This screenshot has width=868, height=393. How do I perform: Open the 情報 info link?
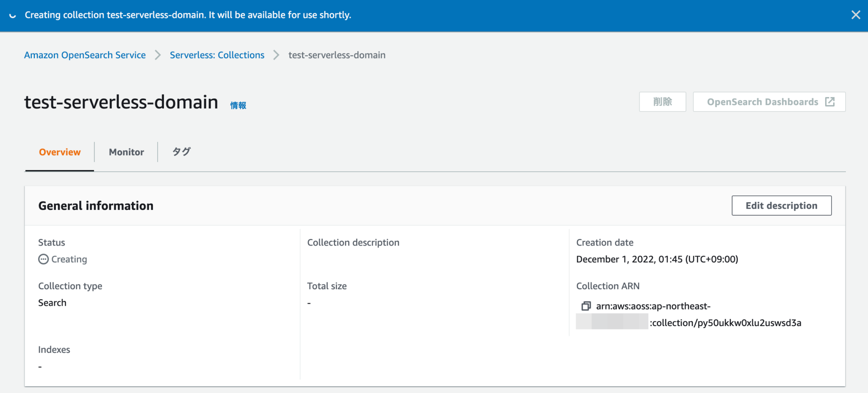point(238,105)
